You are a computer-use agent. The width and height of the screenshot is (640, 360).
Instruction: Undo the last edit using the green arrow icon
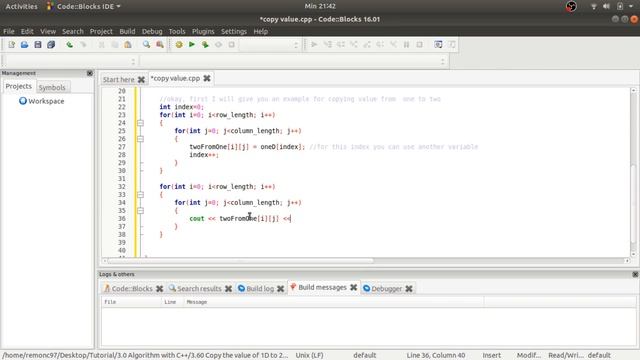tap(70, 44)
